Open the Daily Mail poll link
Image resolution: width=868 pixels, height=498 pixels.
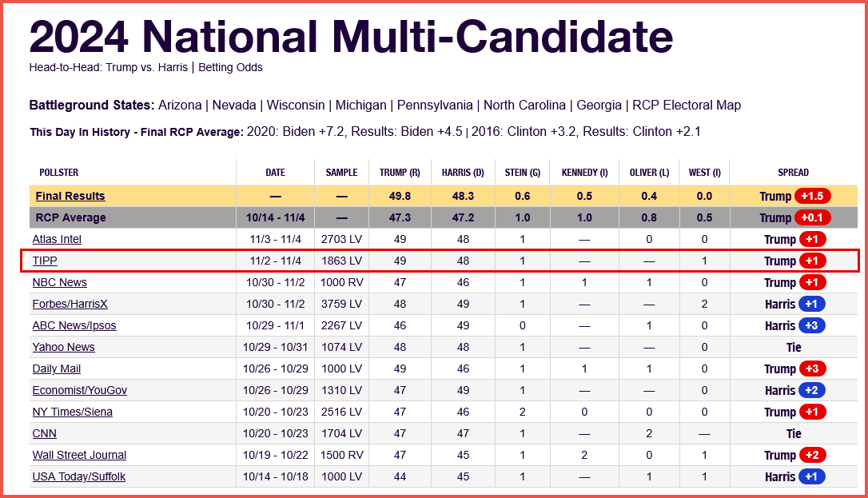[56, 369]
